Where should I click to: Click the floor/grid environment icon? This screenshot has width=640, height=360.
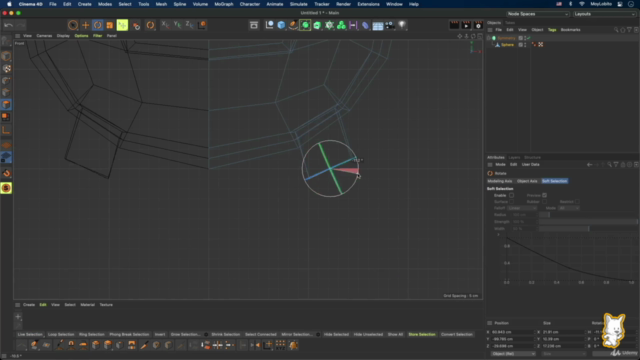[x=378, y=25]
